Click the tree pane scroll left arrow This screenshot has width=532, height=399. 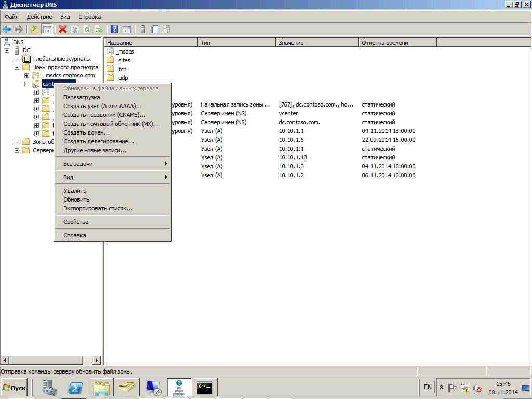tap(5, 361)
